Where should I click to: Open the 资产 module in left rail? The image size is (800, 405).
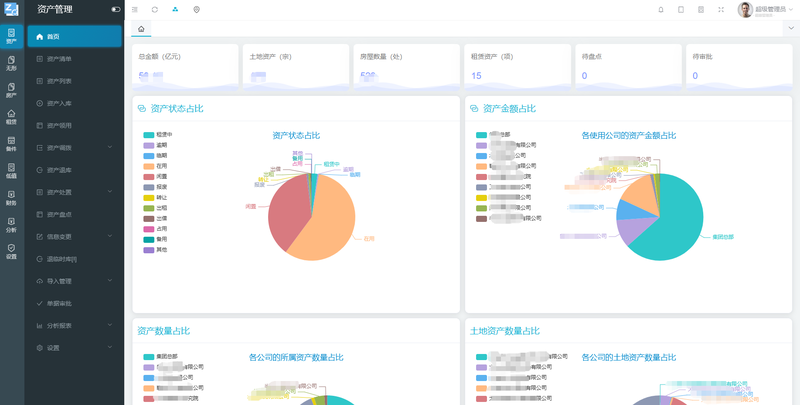pos(11,36)
